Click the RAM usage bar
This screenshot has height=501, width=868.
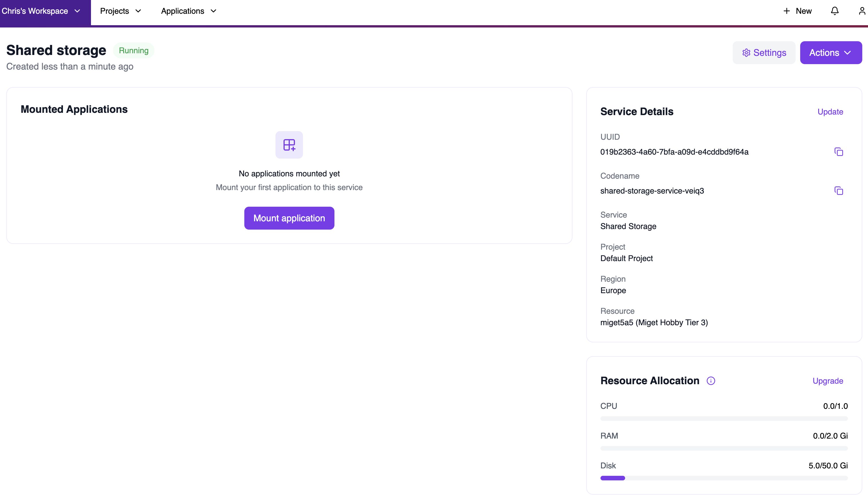[x=724, y=448]
